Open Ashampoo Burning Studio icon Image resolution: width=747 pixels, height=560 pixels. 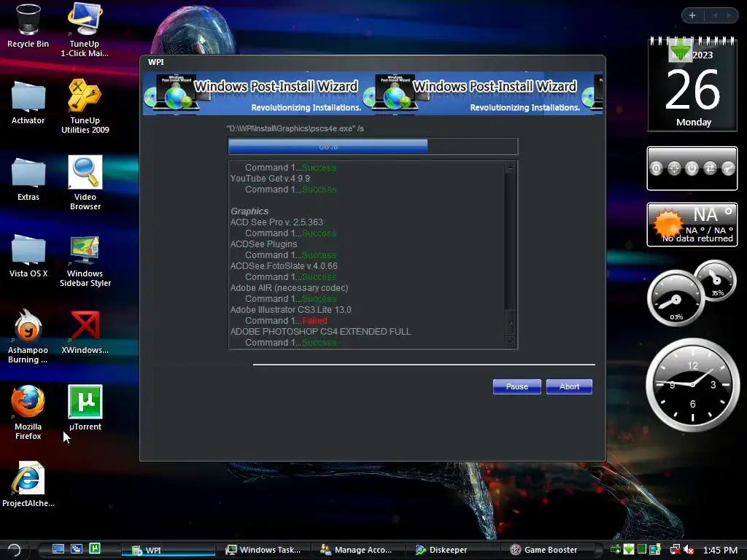[28, 337]
